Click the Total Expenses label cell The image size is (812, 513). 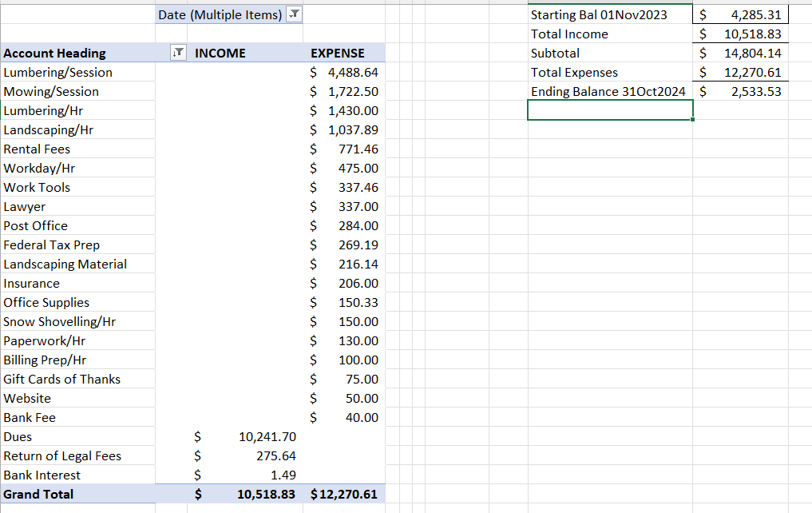click(x=574, y=73)
